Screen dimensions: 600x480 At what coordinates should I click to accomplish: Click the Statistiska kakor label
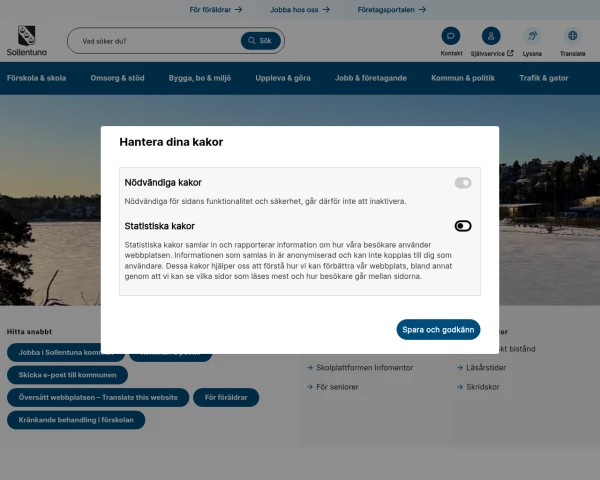click(160, 226)
